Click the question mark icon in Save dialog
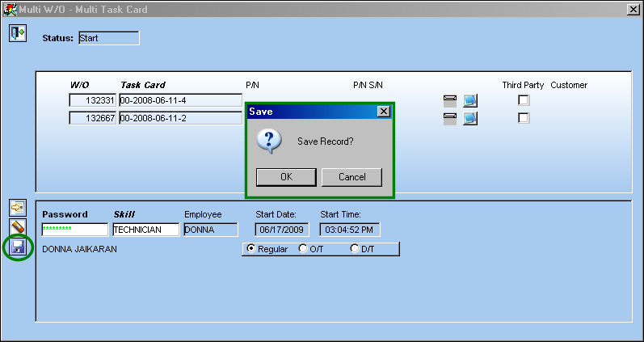 pos(269,141)
